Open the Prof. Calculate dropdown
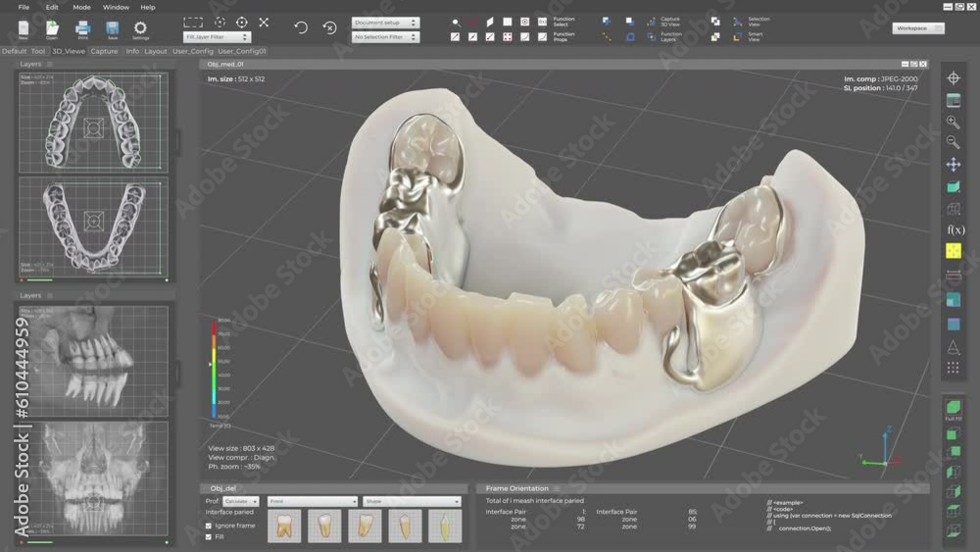This screenshot has width=980, height=552. coord(241,501)
